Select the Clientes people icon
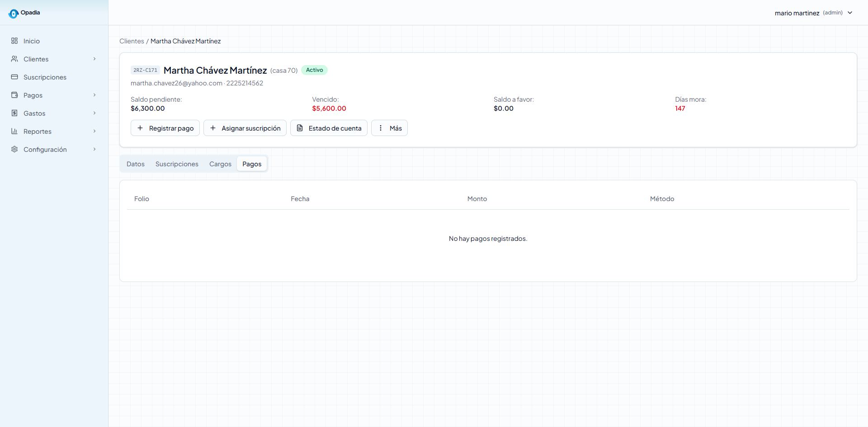This screenshot has height=427, width=868. click(x=14, y=59)
